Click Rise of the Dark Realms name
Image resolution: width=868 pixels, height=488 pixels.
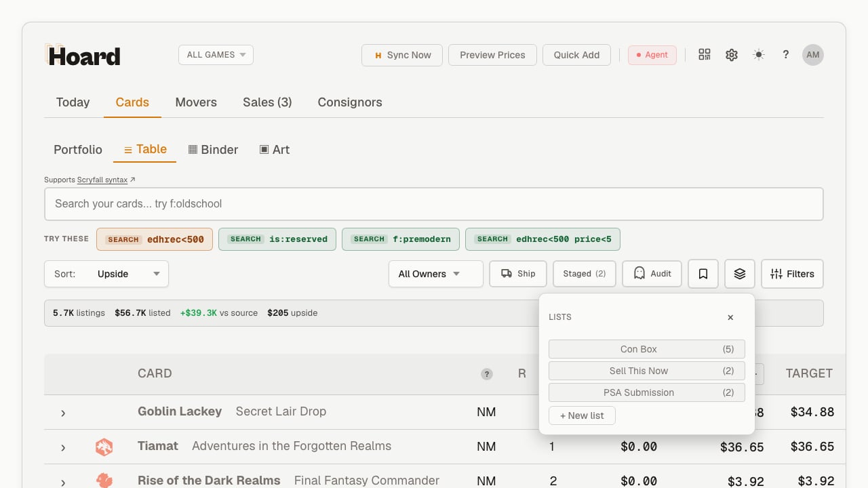coord(209,481)
